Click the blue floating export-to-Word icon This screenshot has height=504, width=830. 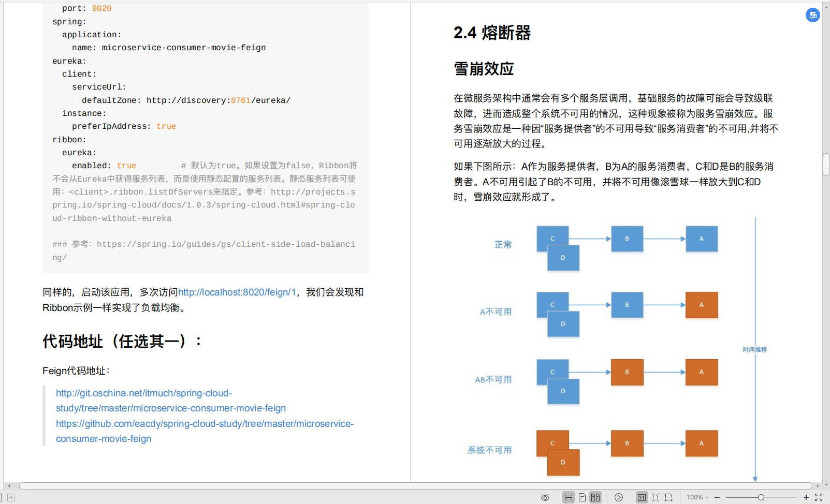tap(812, 15)
